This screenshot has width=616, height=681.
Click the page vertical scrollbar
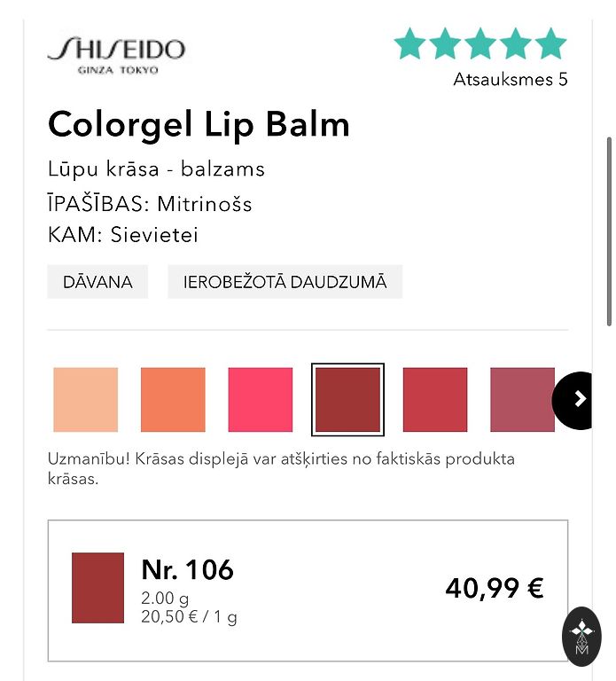[x=609, y=222]
